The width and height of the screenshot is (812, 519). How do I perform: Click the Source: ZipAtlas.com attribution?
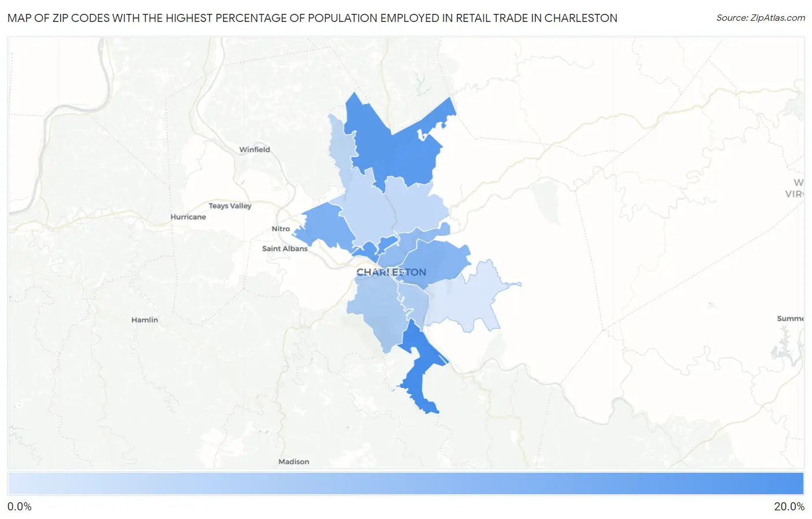(x=761, y=18)
